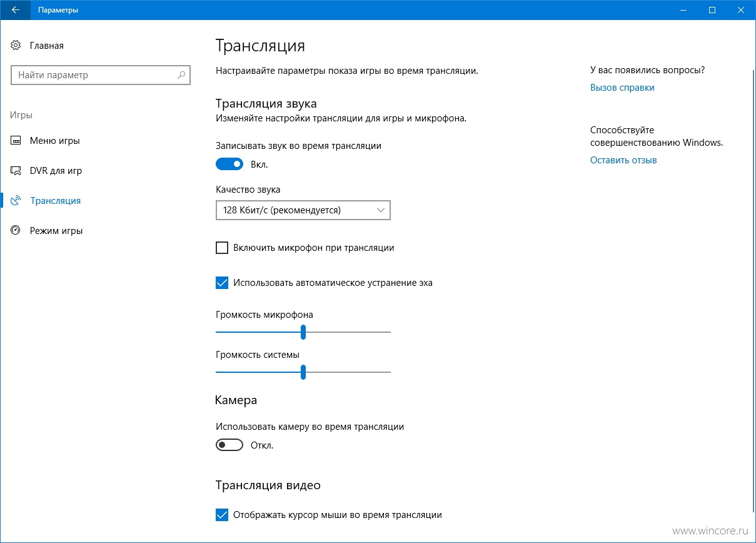The width and height of the screenshot is (756, 543).
Task: Click the Меню игры icon
Action: pos(16,141)
